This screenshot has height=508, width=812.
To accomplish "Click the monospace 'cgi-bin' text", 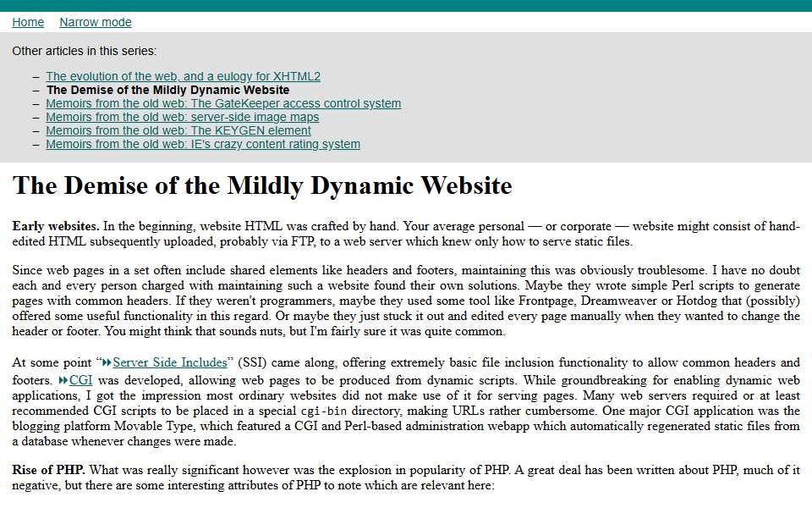I will [x=324, y=411].
